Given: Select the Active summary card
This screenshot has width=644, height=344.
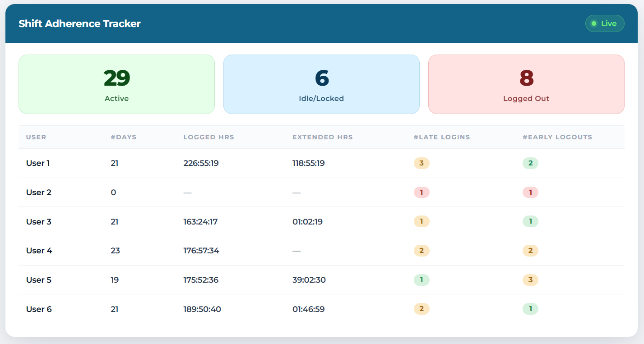Looking at the screenshot, I should (116, 84).
